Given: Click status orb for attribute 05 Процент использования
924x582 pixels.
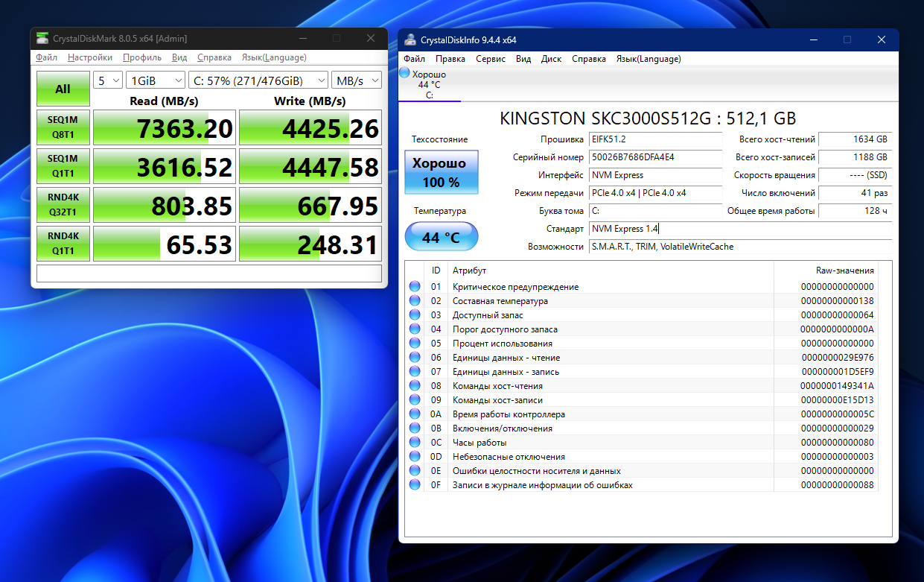Looking at the screenshot, I should [x=415, y=344].
